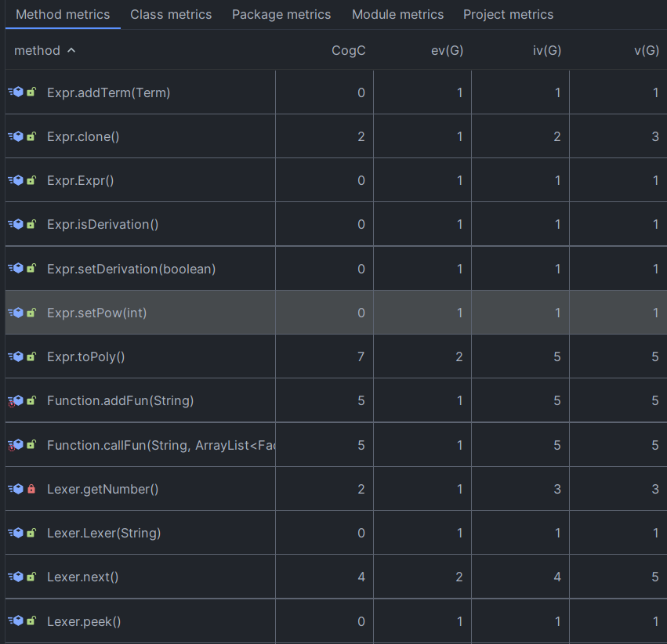Sort by the v(G) column header

click(x=647, y=51)
